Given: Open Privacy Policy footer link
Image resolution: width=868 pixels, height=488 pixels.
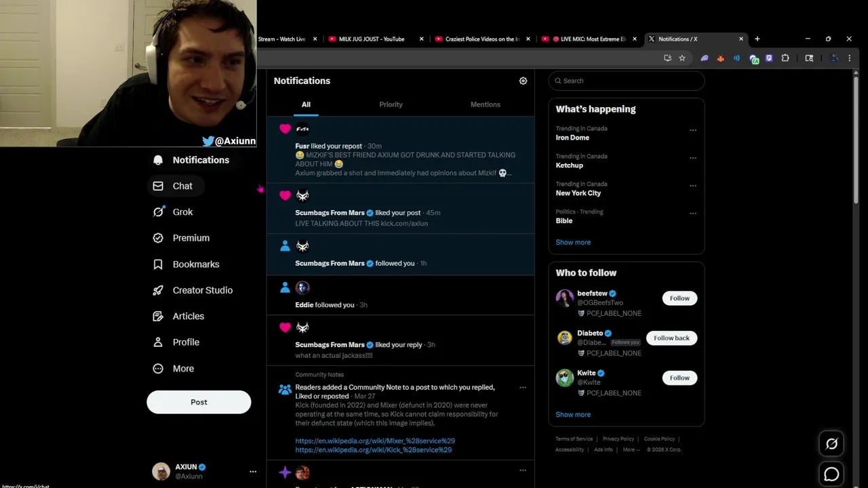Looking at the screenshot, I should click(618, 439).
